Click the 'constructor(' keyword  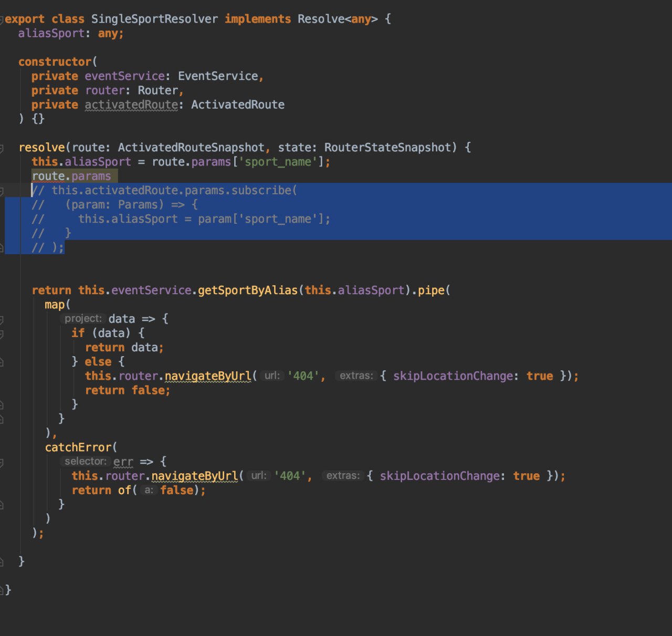point(58,62)
